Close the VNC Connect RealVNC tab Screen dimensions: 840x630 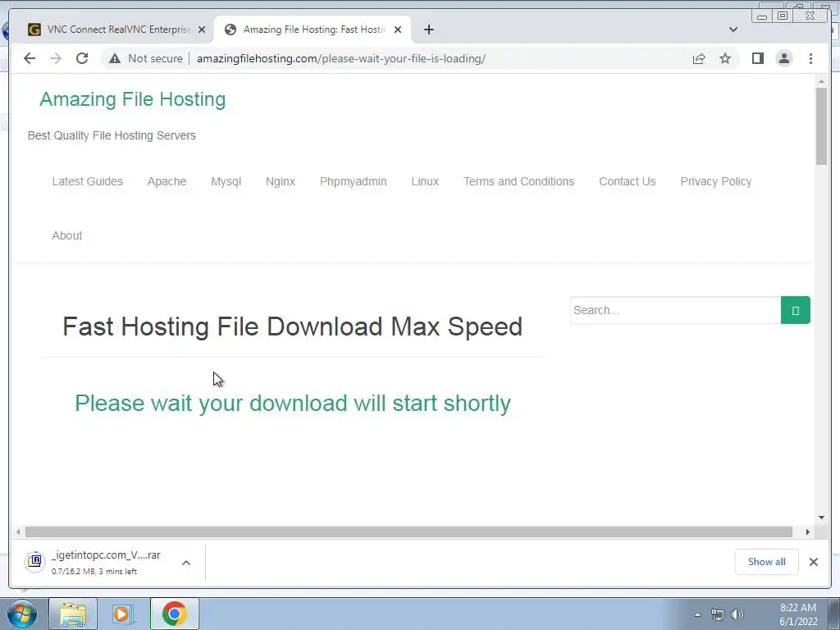point(202,30)
